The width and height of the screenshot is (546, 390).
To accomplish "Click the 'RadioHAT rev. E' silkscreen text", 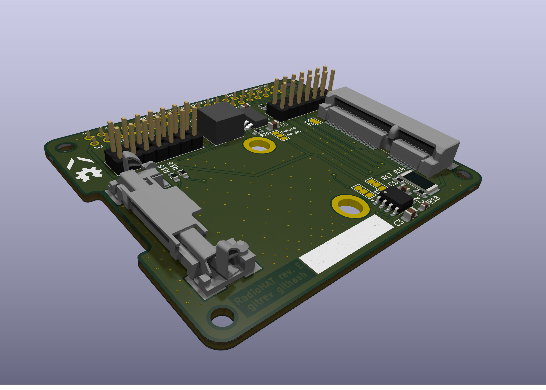I will (x=268, y=284).
